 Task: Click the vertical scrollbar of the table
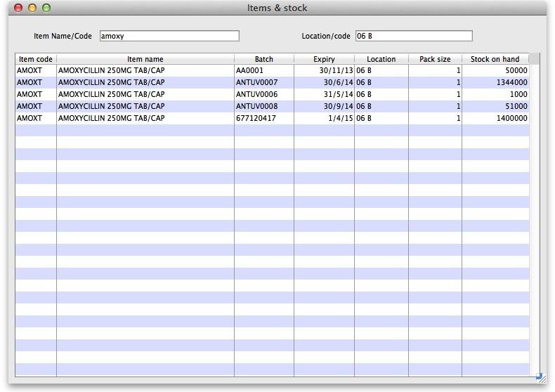(534, 211)
